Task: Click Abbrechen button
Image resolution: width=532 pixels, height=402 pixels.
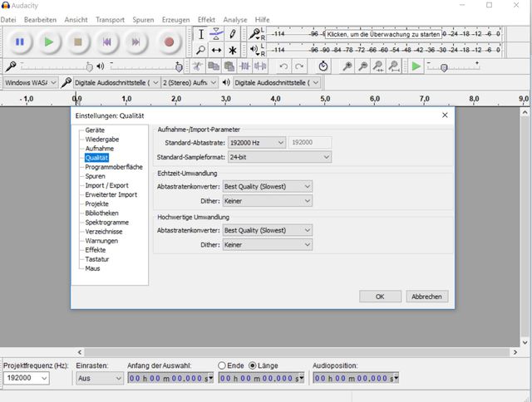Action: pos(426,297)
